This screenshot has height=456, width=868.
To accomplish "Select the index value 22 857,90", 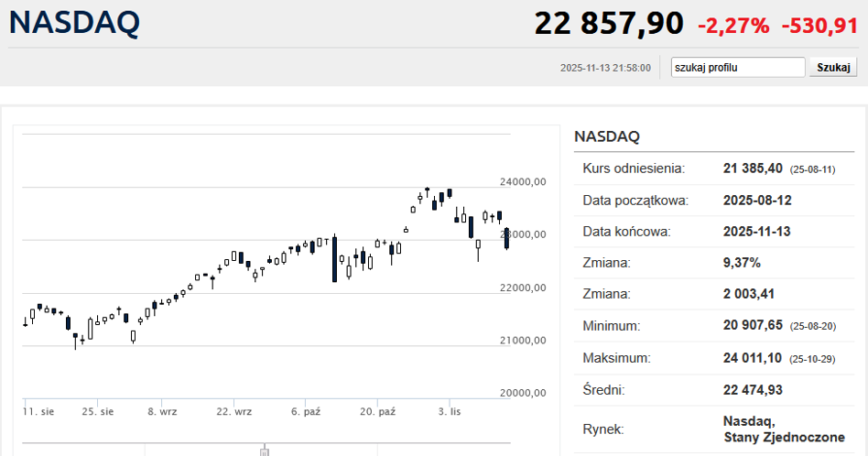I will pyautogui.click(x=609, y=24).
